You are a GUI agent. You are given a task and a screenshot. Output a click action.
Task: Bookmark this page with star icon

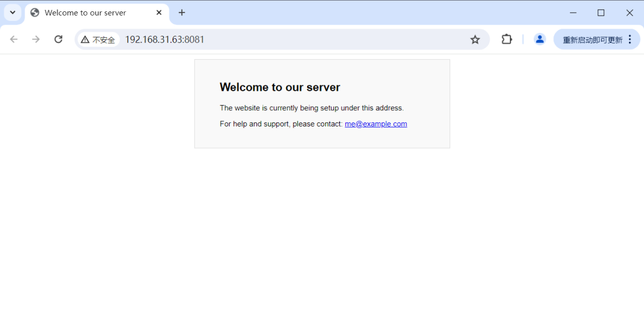point(475,39)
